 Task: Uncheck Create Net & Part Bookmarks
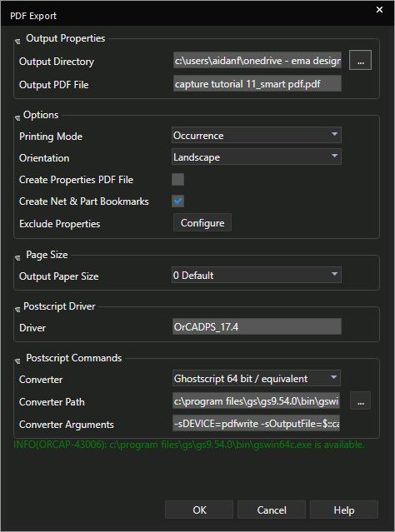[x=177, y=201]
